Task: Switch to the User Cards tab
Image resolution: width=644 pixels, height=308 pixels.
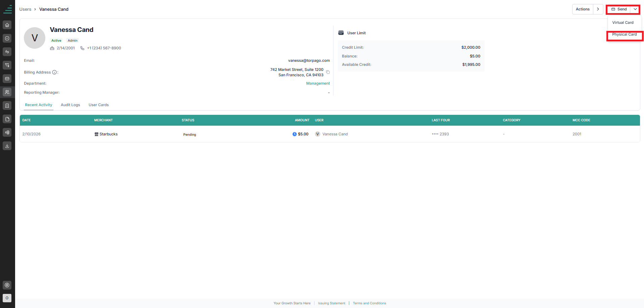Action: (99, 105)
